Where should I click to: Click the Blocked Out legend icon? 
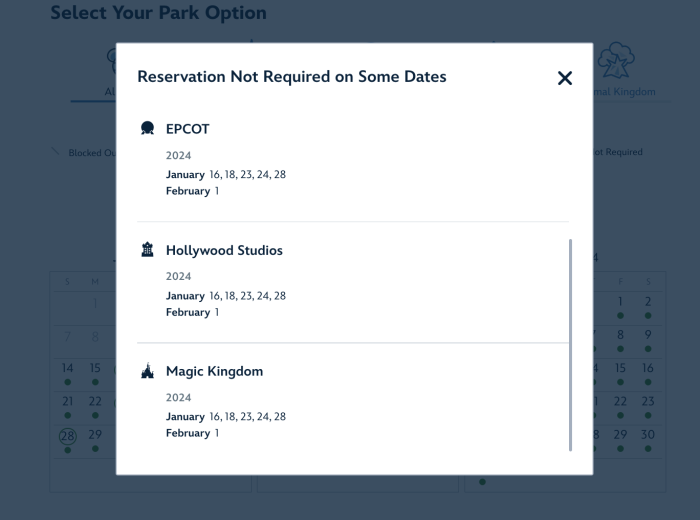[x=56, y=152]
